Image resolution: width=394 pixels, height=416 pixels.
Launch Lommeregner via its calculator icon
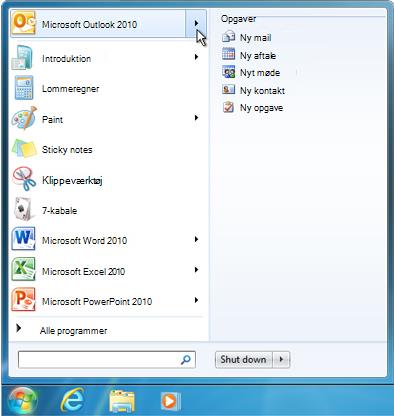click(x=24, y=88)
